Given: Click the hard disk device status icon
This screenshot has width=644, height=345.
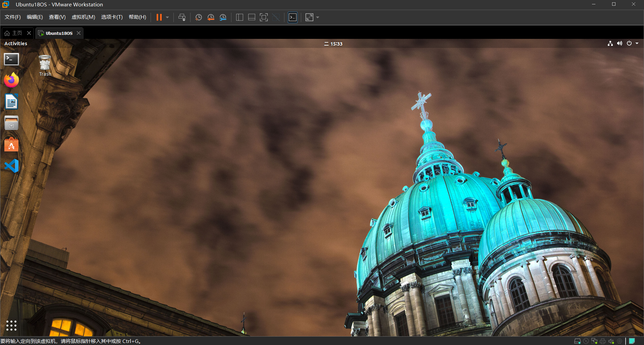Looking at the screenshot, I should tap(577, 341).
